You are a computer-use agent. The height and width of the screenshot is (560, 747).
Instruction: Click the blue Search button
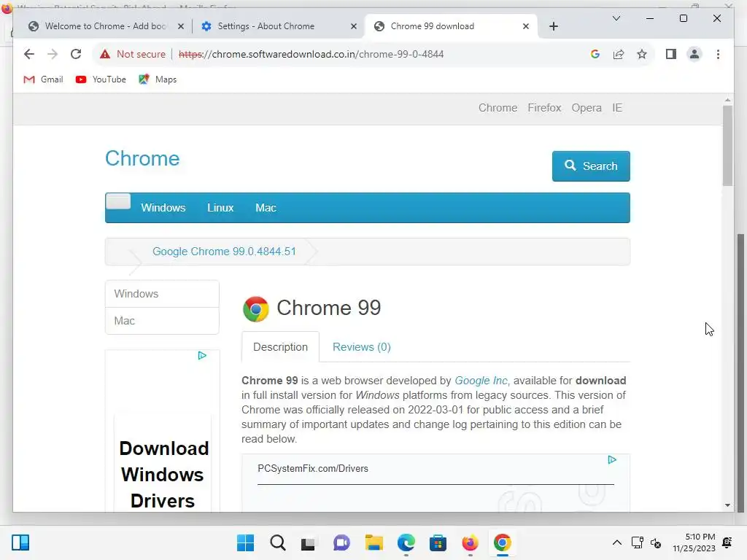pyautogui.click(x=591, y=166)
